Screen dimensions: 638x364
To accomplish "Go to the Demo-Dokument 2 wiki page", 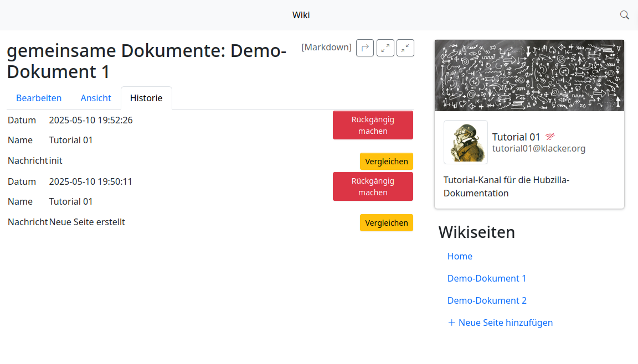I will point(487,300).
